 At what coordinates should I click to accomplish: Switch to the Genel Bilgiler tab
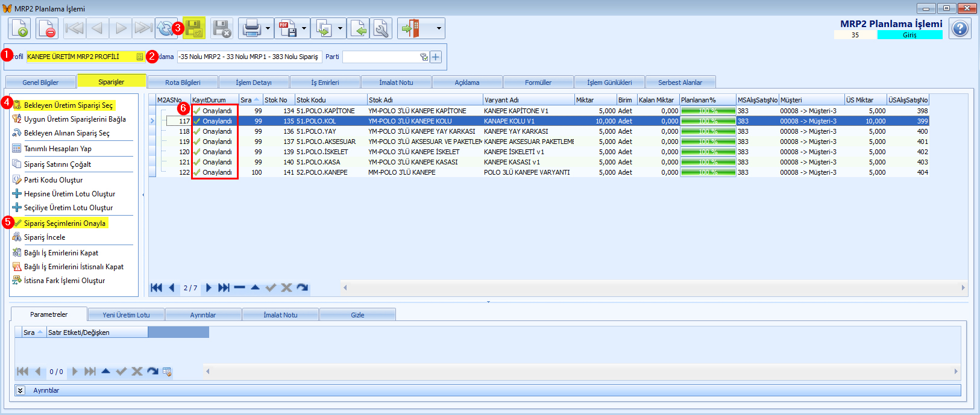point(40,83)
